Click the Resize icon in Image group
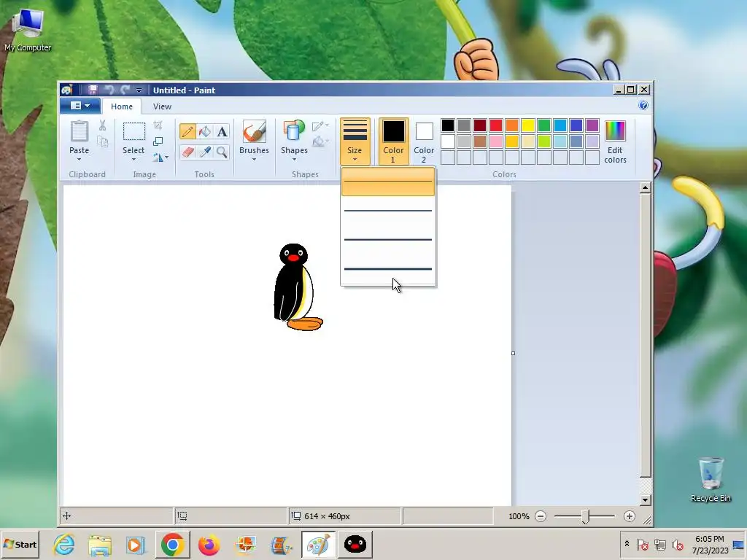Screen dimensions: 747x560 pyautogui.click(x=158, y=141)
